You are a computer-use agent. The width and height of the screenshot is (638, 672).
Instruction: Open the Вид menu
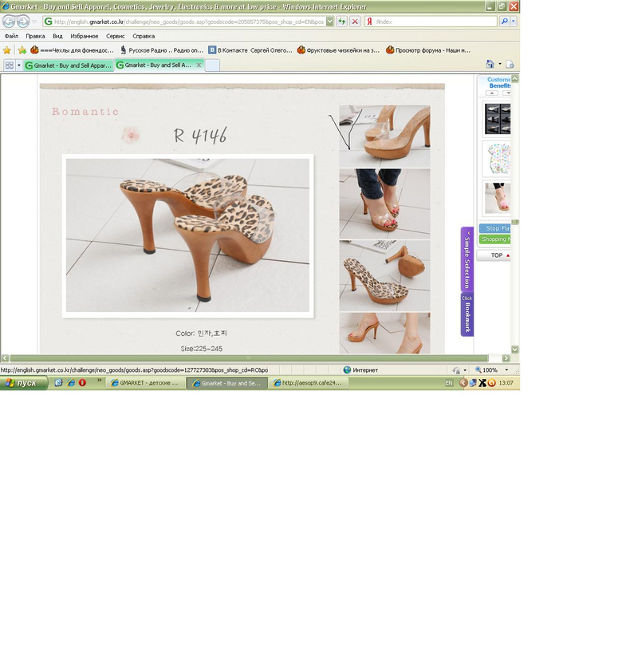click(x=57, y=36)
